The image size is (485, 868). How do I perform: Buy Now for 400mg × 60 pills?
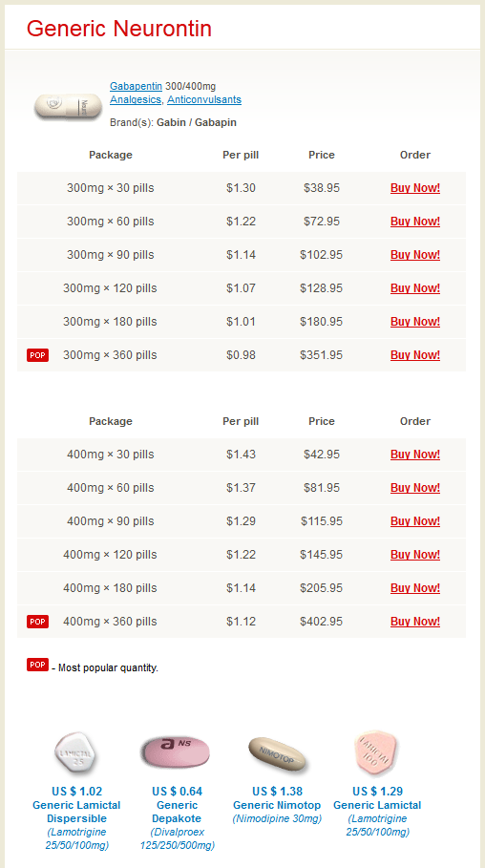[415, 488]
